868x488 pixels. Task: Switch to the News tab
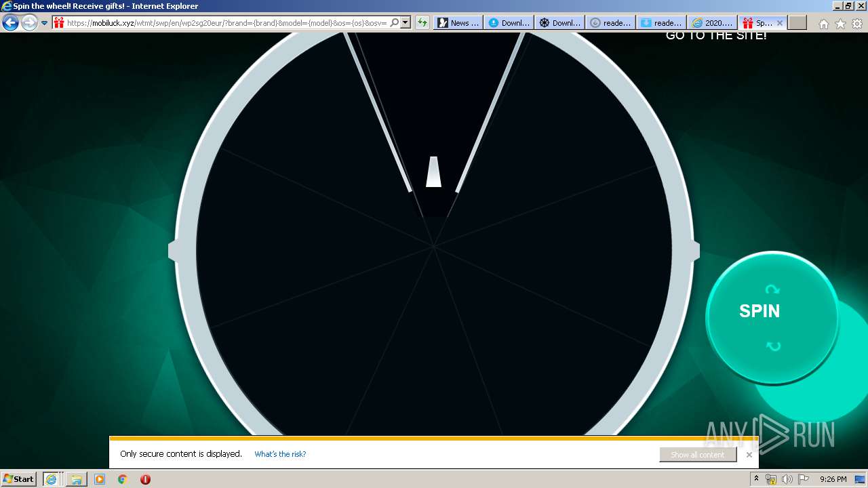(458, 22)
